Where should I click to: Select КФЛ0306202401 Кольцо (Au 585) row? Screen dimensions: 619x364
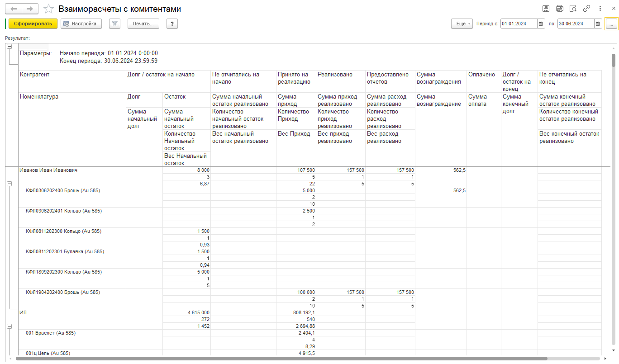pos(64,211)
